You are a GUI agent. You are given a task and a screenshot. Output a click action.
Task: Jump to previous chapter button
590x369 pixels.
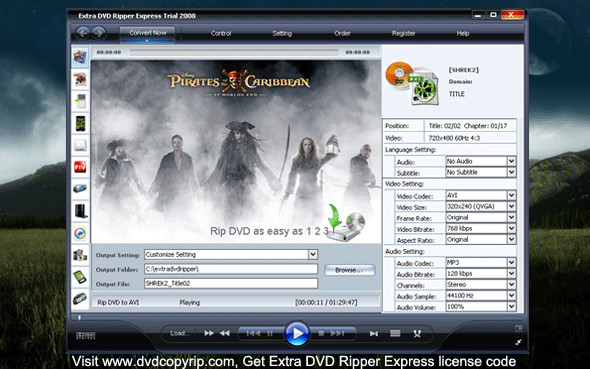click(x=253, y=333)
